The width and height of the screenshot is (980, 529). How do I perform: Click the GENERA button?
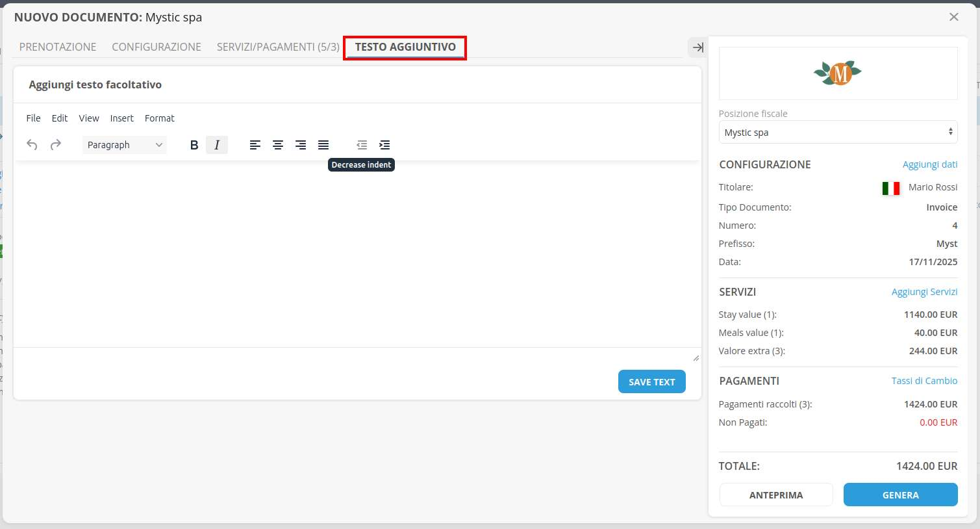900,495
